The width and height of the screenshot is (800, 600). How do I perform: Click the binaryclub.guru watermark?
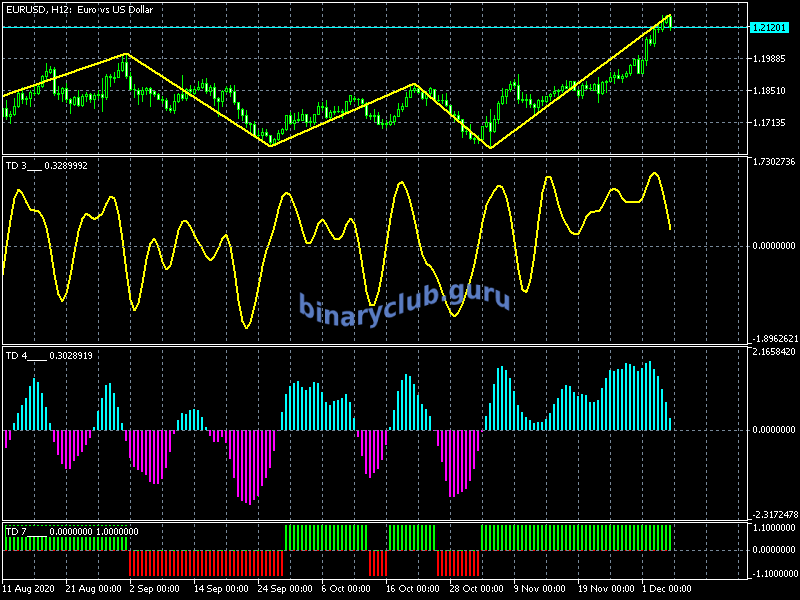tap(404, 300)
